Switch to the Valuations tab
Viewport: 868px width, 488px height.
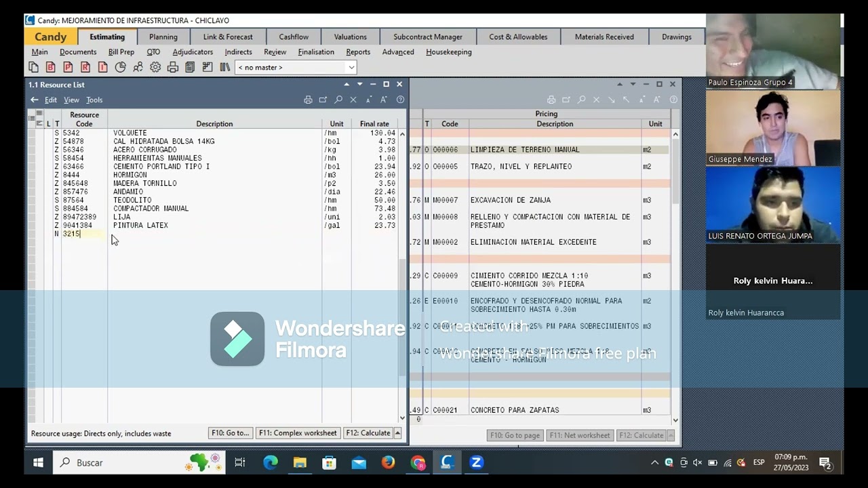tap(351, 37)
